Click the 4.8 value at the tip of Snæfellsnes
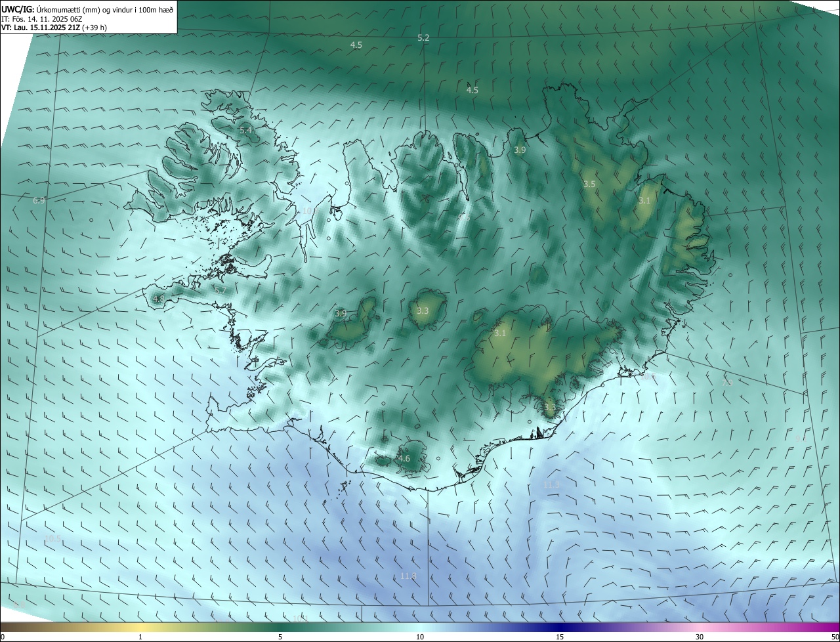The width and height of the screenshot is (840, 642). (158, 299)
